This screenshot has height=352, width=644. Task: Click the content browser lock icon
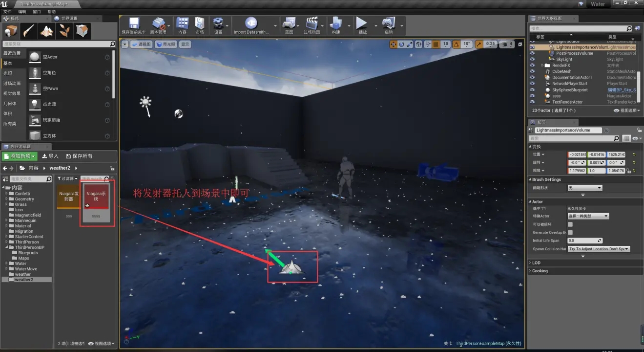(112, 168)
